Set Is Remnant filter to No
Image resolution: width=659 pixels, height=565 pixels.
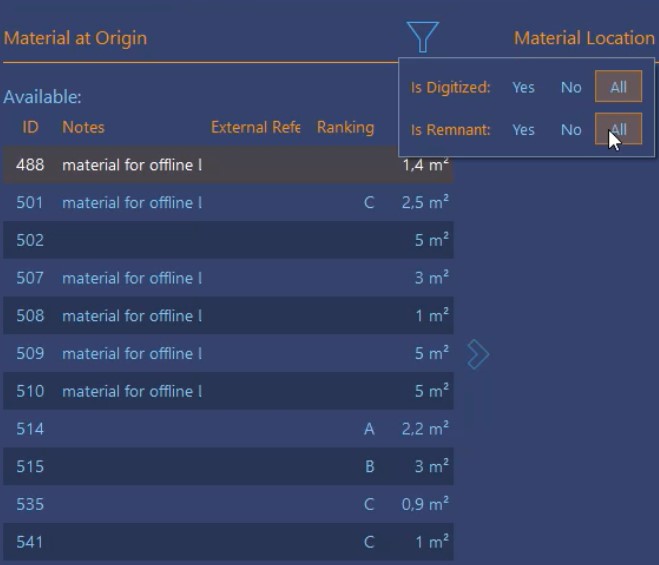(571, 130)
